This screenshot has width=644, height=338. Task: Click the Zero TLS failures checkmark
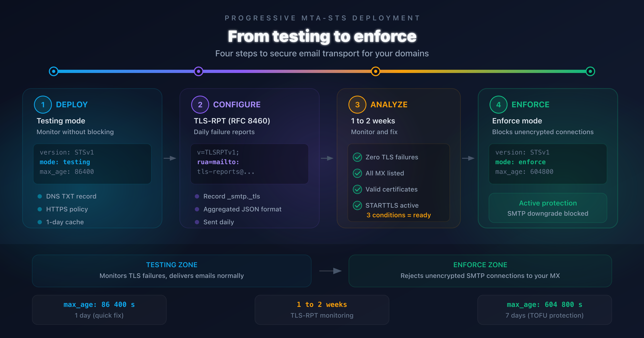(357, 157)
